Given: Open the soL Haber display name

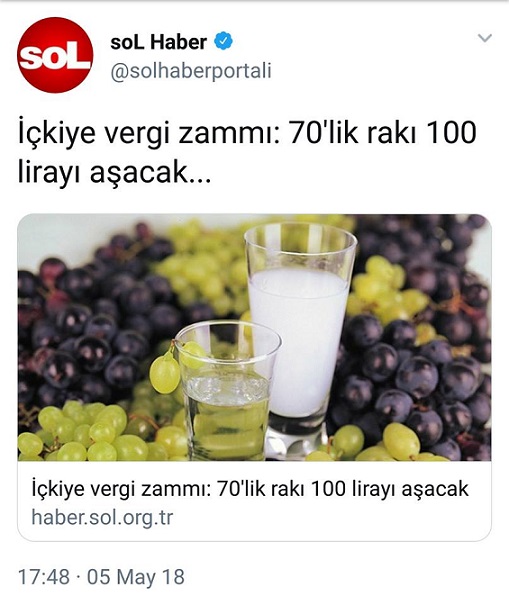Looking at the screenshot, I should coord(159,42).
